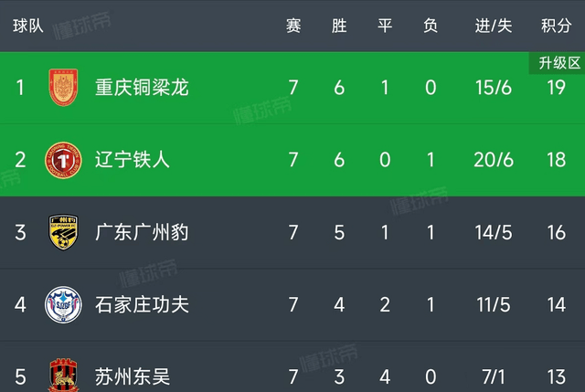The height and width of the screenshot is (392, 585).
Task: Click the 胜 wins column header
Action: click(339, 26)
